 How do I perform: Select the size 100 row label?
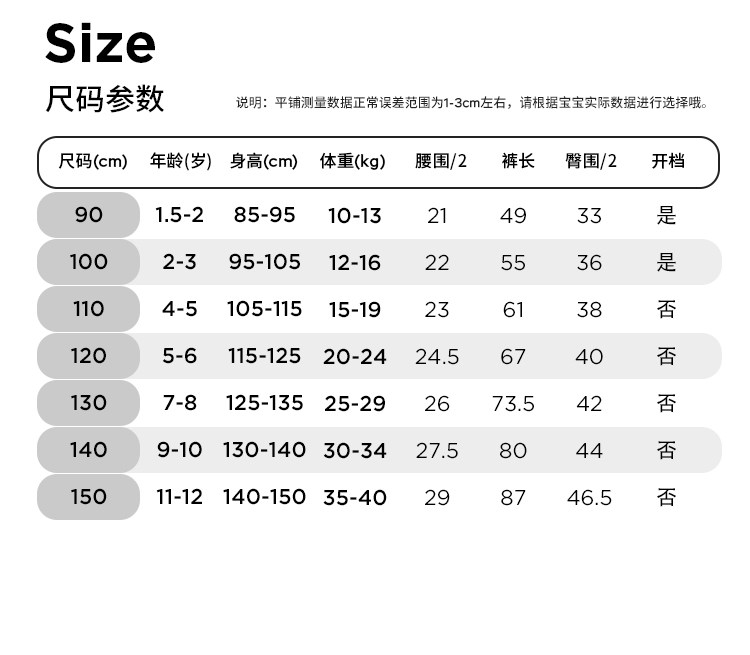pos(88,262)
